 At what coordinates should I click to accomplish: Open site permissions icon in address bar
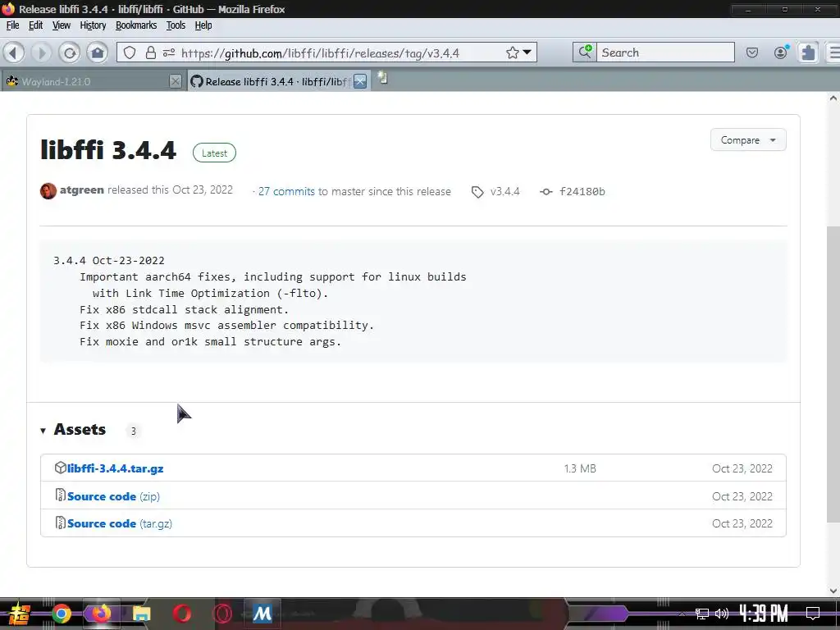(x=169, y=52)
